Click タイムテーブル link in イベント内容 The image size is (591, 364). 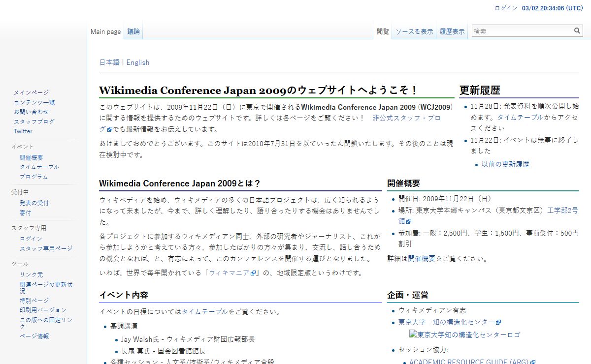click(205, 311)
